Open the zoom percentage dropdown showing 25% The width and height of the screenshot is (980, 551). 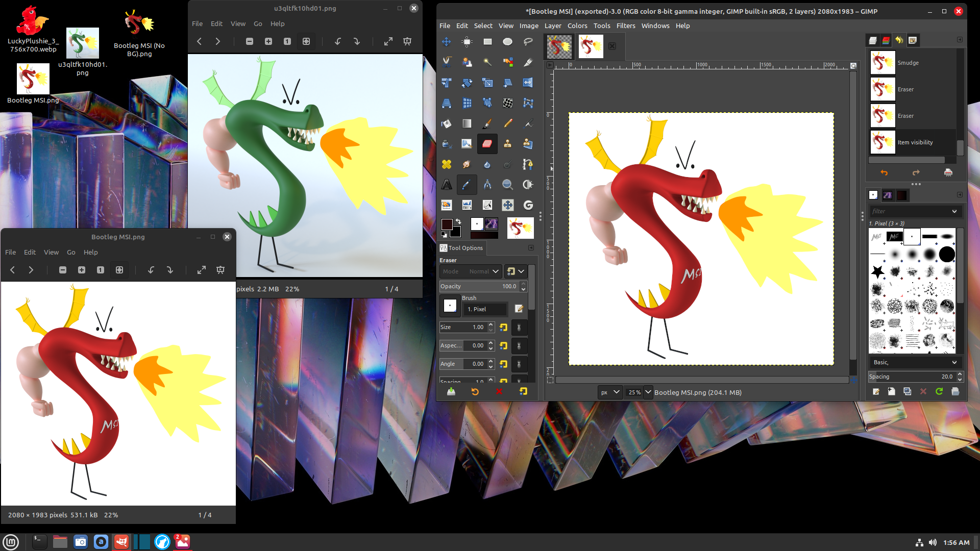[648, 392]
